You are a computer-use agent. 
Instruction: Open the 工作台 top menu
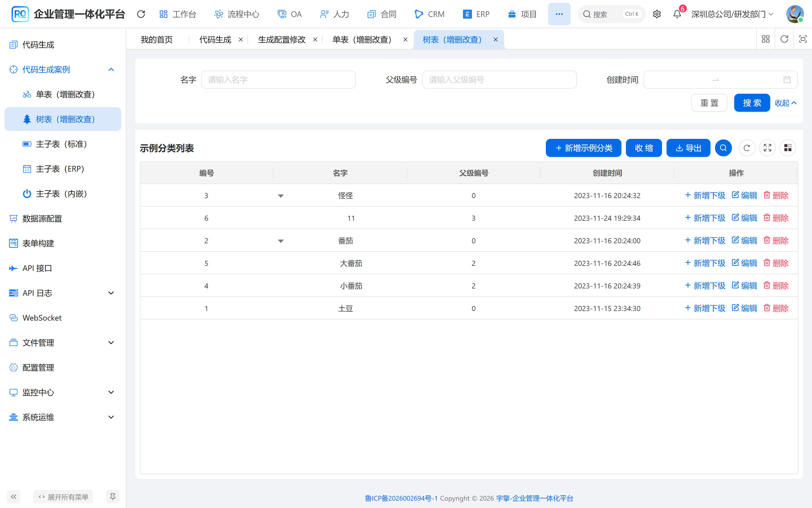(178, 14)
